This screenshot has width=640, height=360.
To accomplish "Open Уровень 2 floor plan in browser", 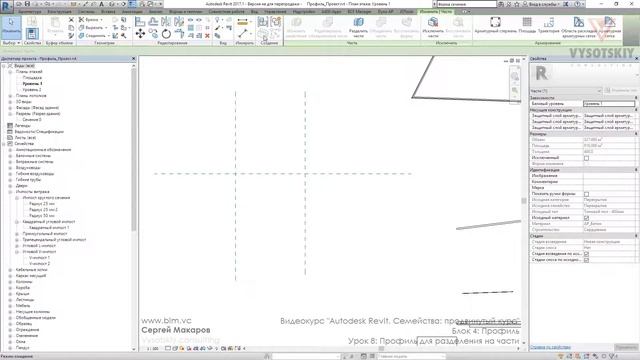I will (x=32, y=90).
